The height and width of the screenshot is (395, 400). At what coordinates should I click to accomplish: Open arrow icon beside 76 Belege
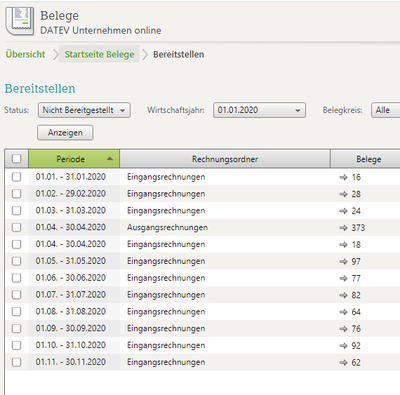[343, 329]
